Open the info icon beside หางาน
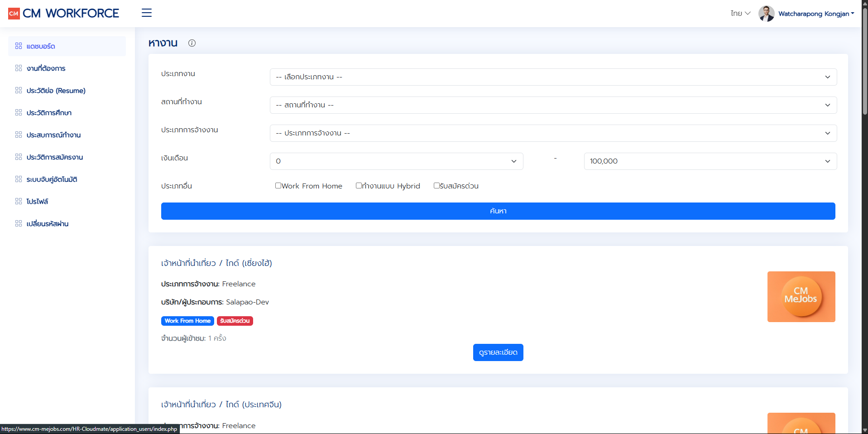Screen dimensions: 868x434 [x=192, y=43]
